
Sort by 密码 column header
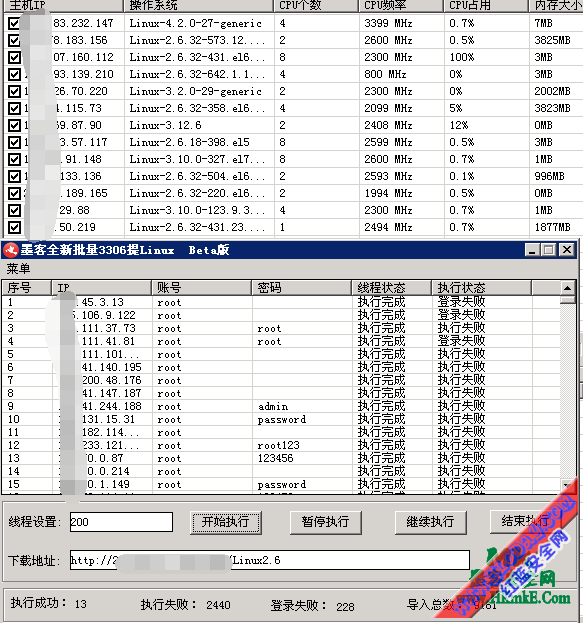302,288
